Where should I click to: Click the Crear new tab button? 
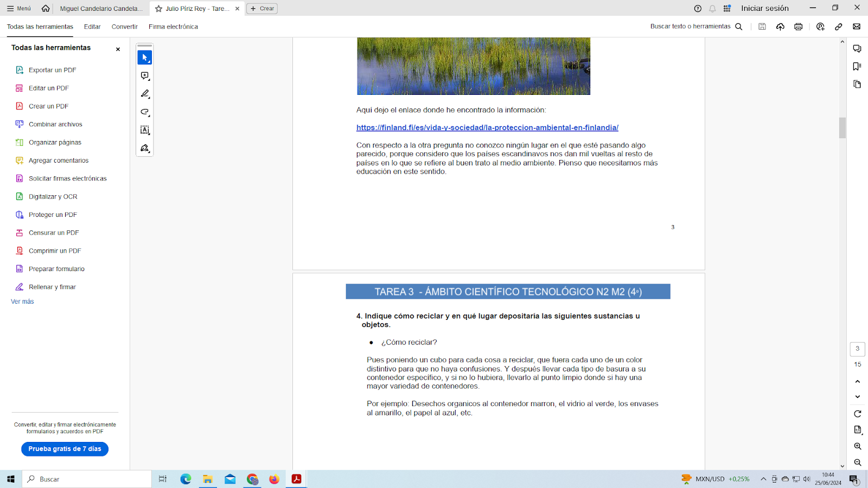click(x=262, y=9)
